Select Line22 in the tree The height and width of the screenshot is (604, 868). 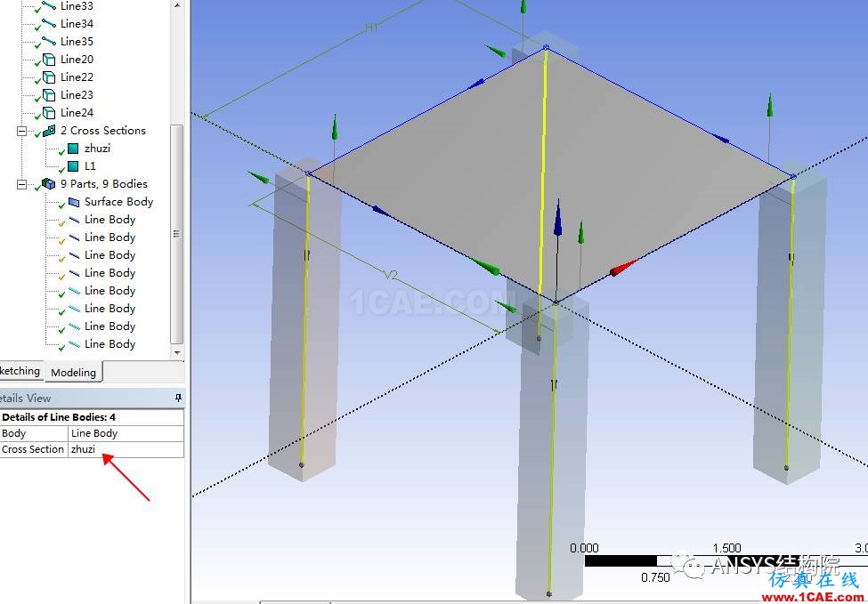pyautogui.click(x=77, y=77)
